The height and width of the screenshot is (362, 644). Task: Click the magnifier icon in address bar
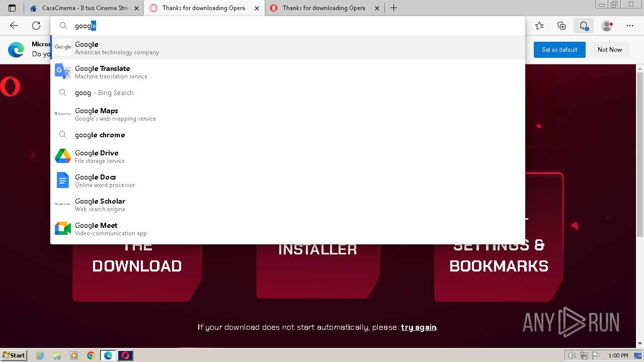[63, 26]
